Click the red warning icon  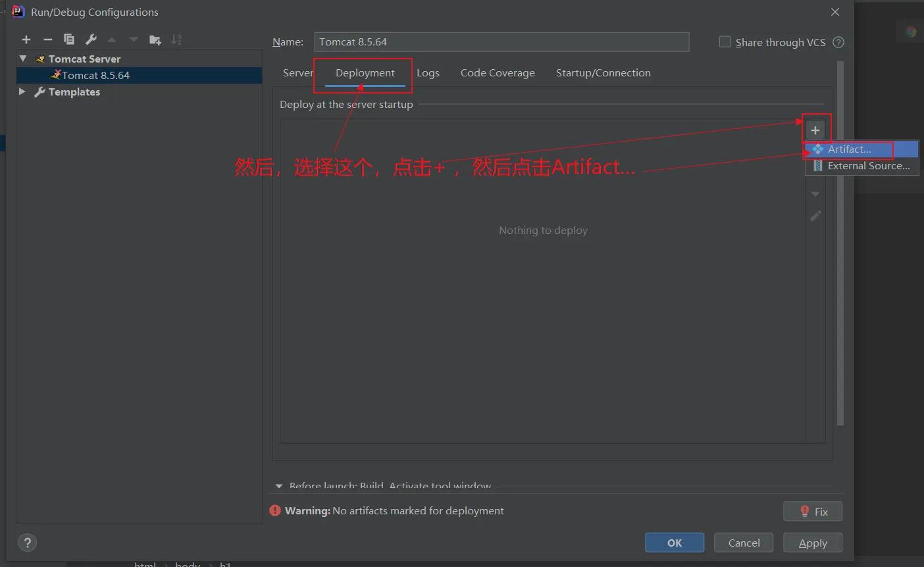pos(275,510)
